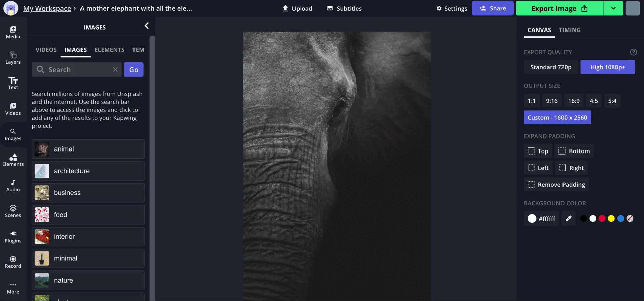
Task: Click the export quality help icon
Action: point(633,52)
